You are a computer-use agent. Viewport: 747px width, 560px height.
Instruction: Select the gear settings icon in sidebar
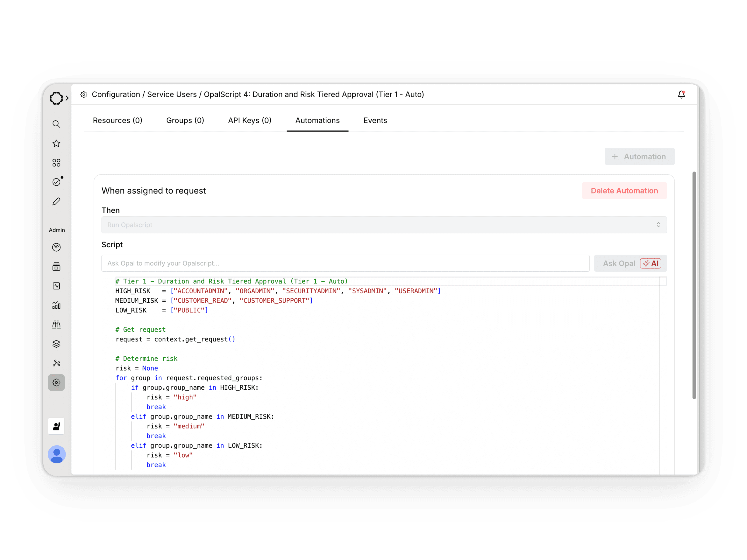click(56, 382)
